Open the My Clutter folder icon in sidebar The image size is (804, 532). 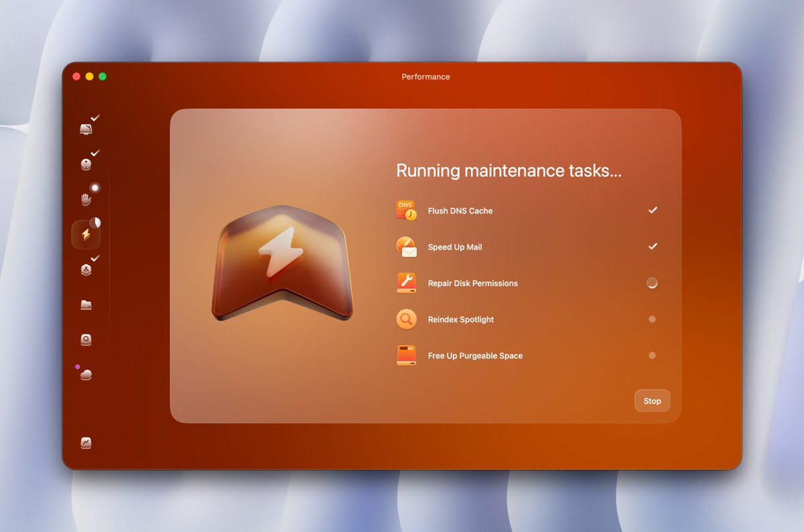point(86,305)
